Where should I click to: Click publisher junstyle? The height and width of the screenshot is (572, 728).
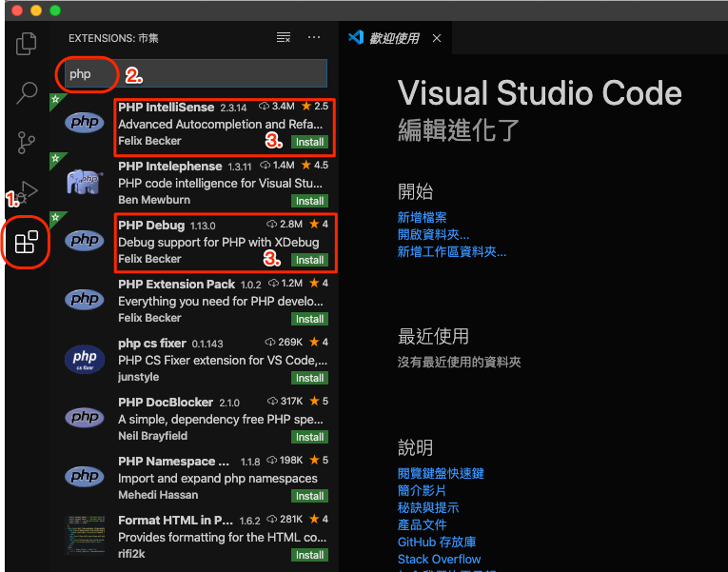(138, 377)
